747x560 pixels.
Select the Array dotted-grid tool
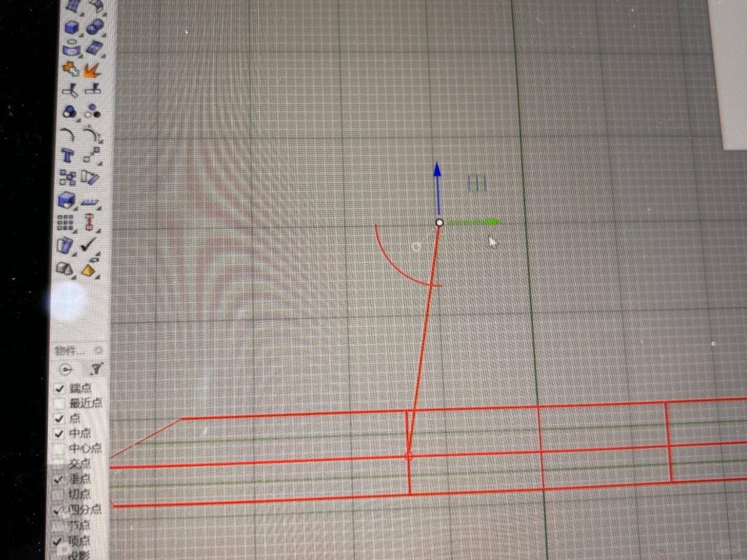[66, 222]
